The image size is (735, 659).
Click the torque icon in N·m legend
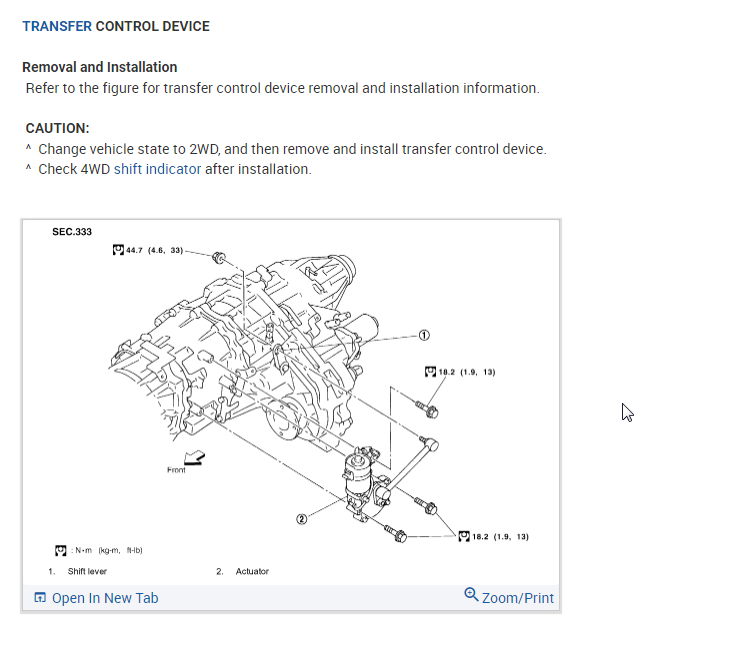pyautogui.click(x=60, y=550)
